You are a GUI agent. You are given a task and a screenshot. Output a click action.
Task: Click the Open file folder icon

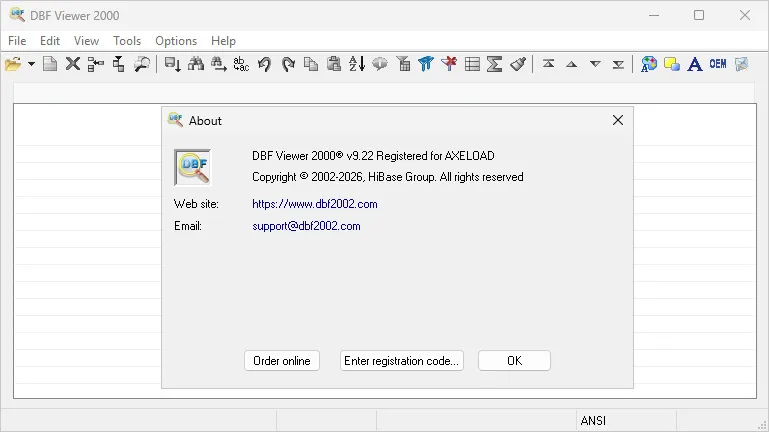click(13, 64)
